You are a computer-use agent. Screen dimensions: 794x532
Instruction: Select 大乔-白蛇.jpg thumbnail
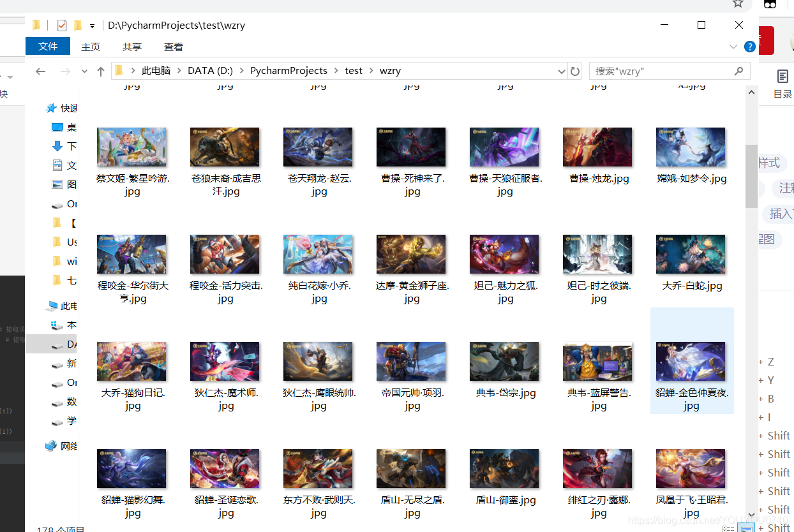click(691, 255)
